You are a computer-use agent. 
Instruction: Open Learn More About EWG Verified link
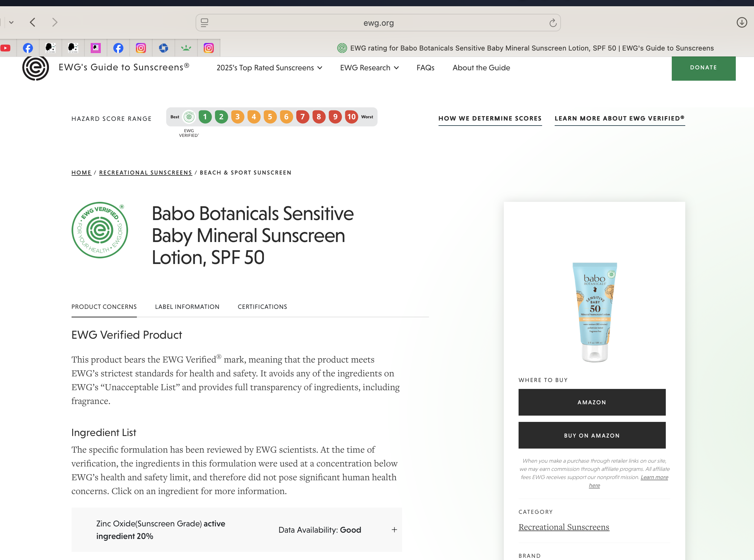619,119
